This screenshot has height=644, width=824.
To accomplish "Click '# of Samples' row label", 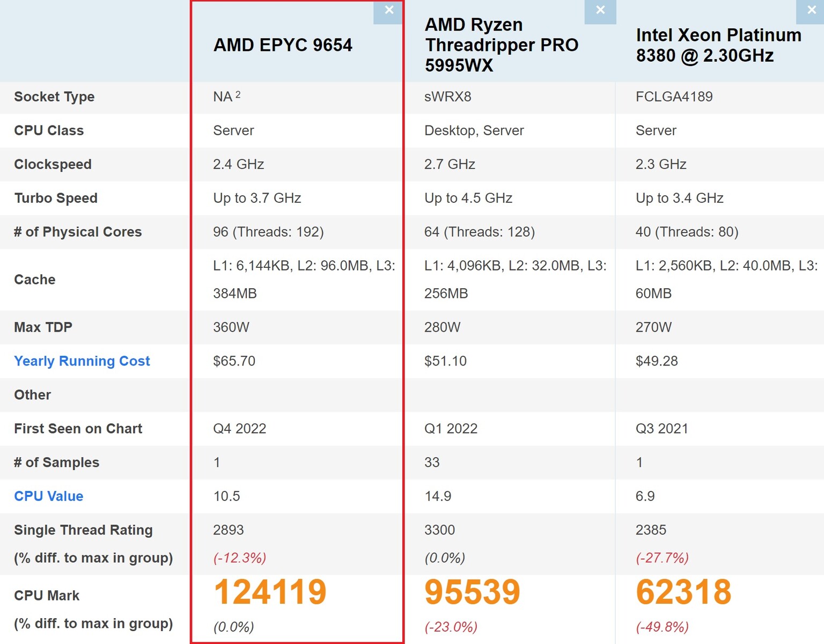I will click(56, 463).
